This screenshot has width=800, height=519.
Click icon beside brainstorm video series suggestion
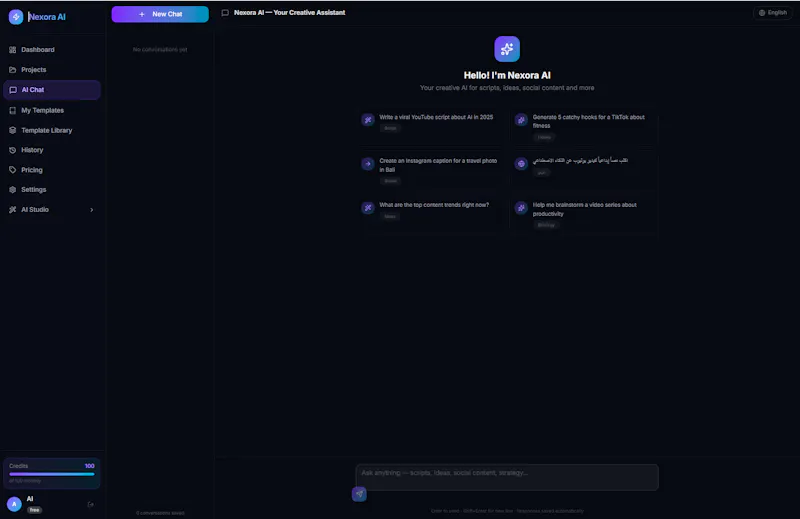pos(521,208)
